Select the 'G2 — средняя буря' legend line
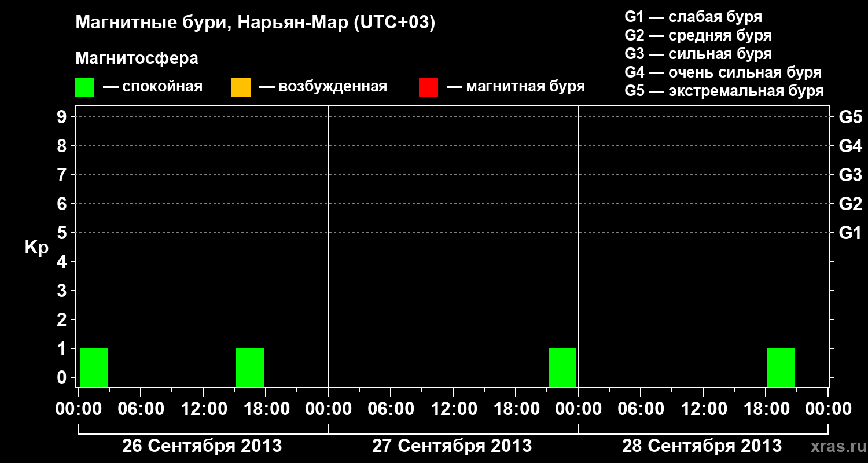 pyautogui.click(x=698, y=35)
